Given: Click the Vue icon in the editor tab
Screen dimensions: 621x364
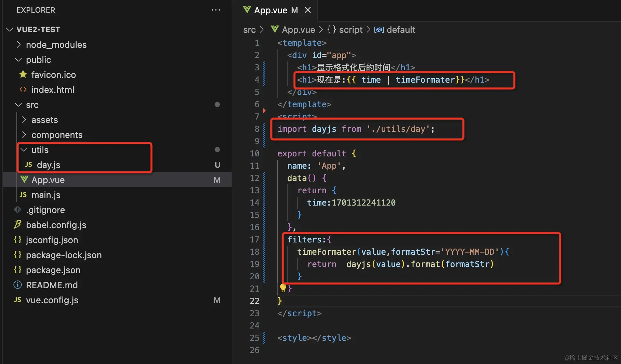Looking at the screenshot, I should [247, 10].
